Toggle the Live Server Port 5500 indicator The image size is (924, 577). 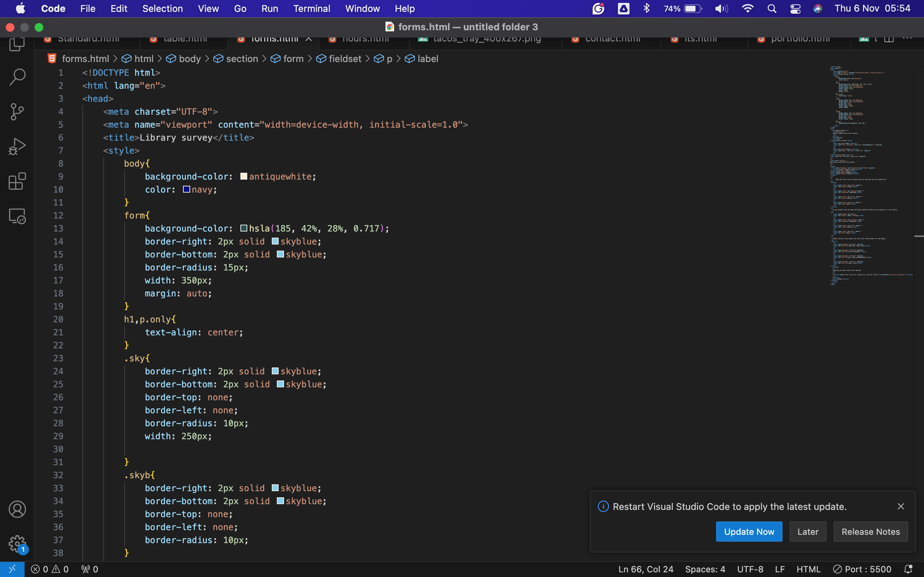tap(863, 569)
